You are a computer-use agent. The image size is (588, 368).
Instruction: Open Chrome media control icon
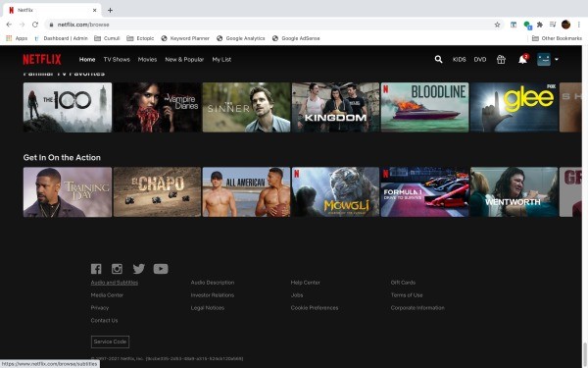point(553,25)
